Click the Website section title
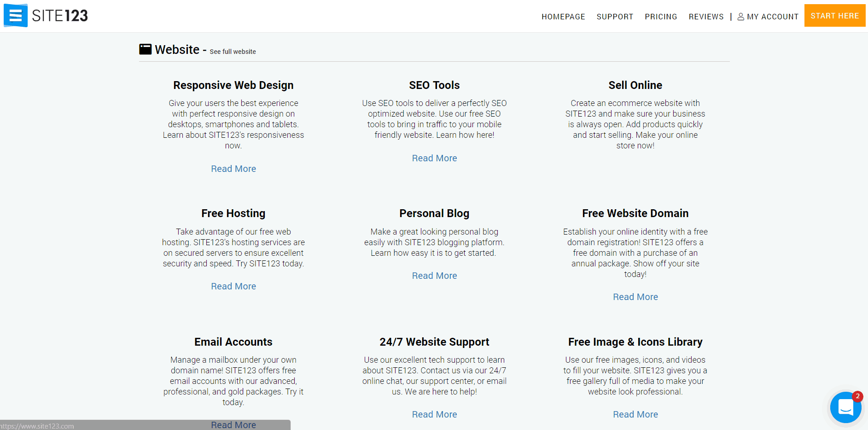 (177, 49)
